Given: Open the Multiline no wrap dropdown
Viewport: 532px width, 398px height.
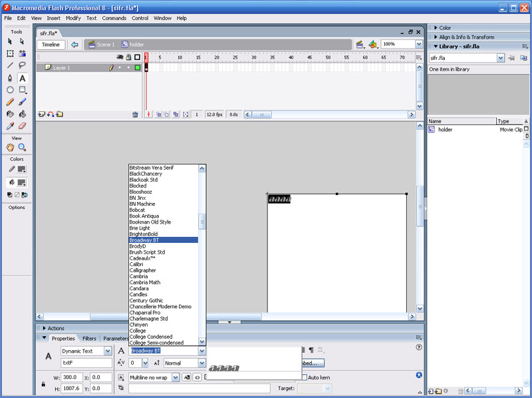Looking at the screenshot, I should coord(176,377).
